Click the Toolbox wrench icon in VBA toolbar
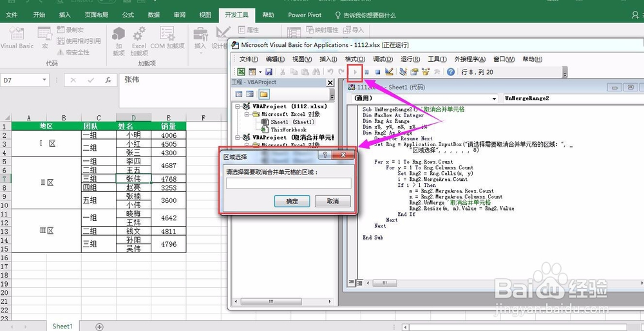 (437, 72)
